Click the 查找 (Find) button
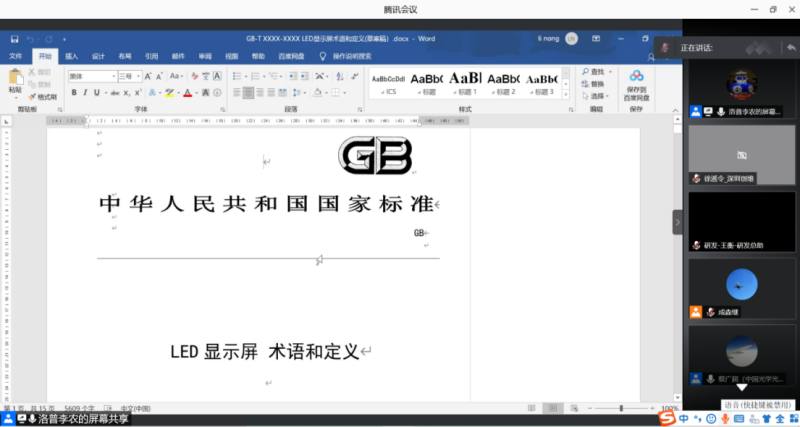800x427 pixels. 592,71
